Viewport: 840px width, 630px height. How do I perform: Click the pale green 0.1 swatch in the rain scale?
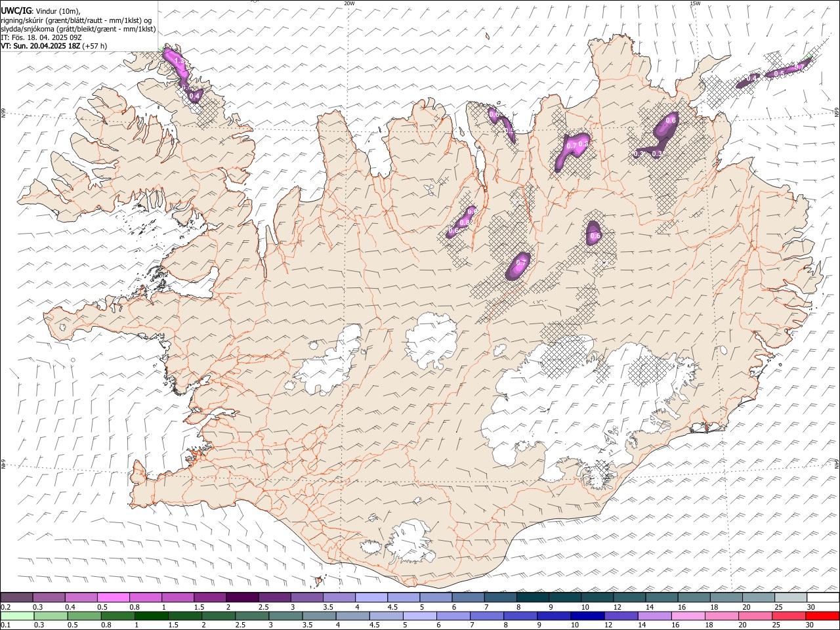17,616
